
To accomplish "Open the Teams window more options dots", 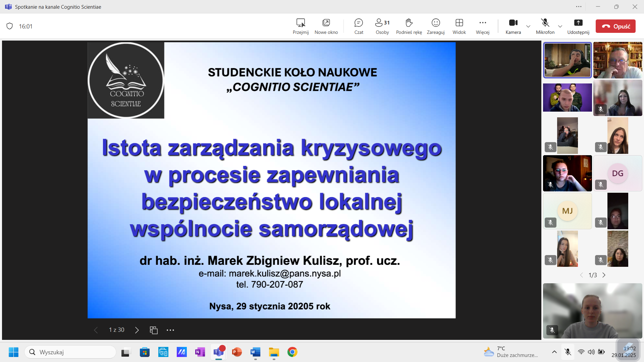I will pos(579,7).
